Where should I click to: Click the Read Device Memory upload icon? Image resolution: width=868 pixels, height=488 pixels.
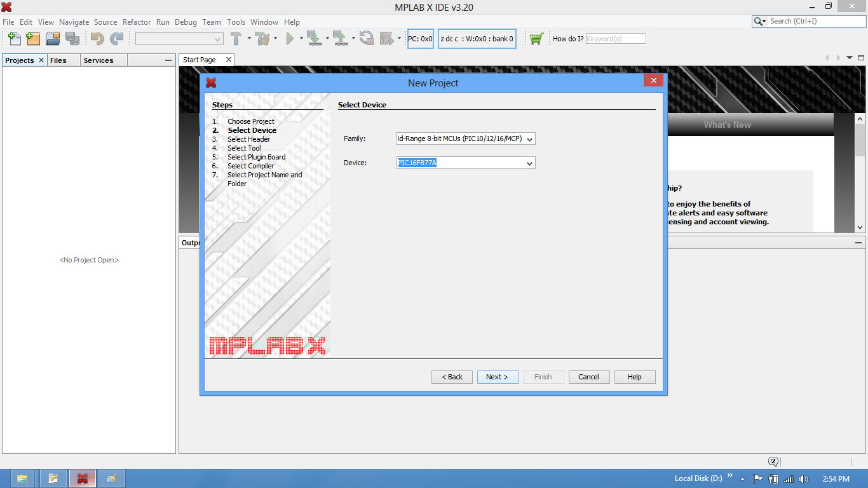[341, 39]
